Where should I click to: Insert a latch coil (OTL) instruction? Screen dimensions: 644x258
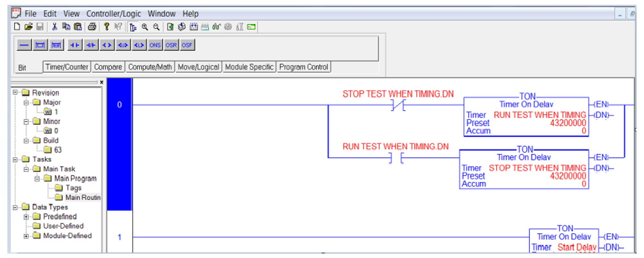click(x=139, y=45)
